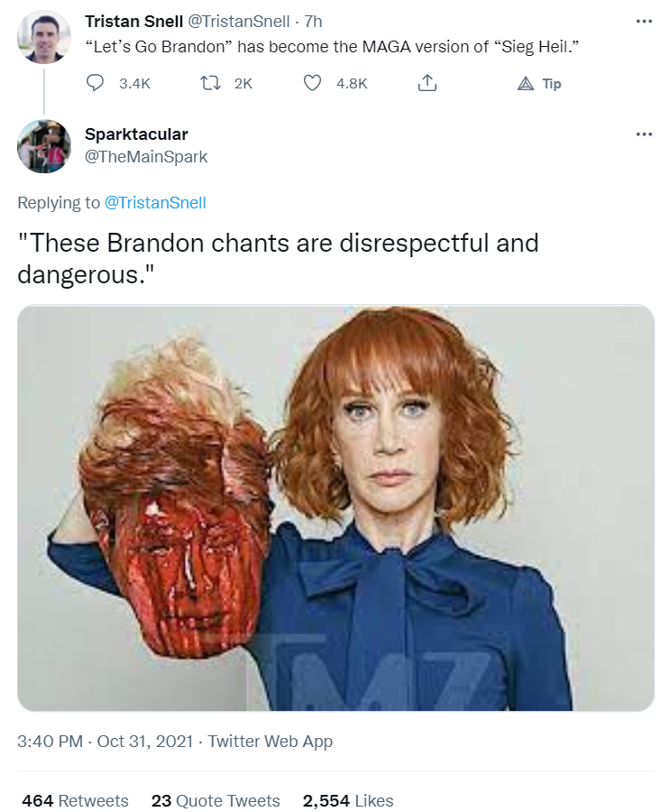Open more options on Sparktacular's tweet
Screen dimensions: 670x812
click(644, 134)
